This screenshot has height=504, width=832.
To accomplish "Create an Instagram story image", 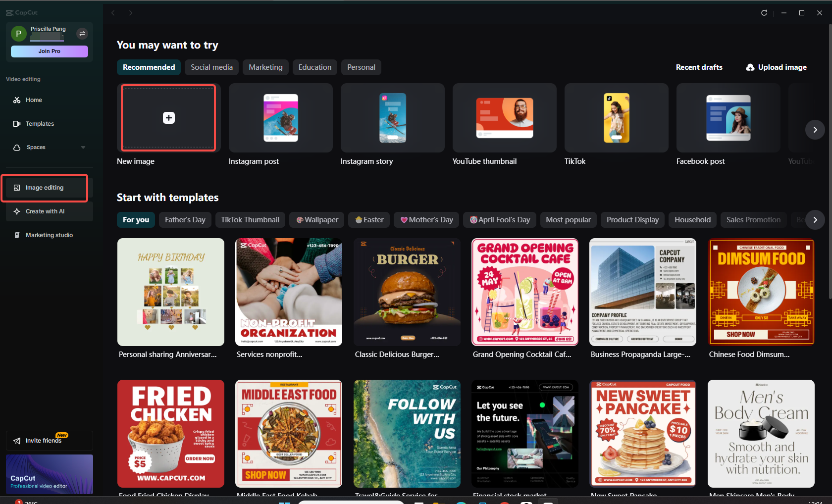I will 393,118.
